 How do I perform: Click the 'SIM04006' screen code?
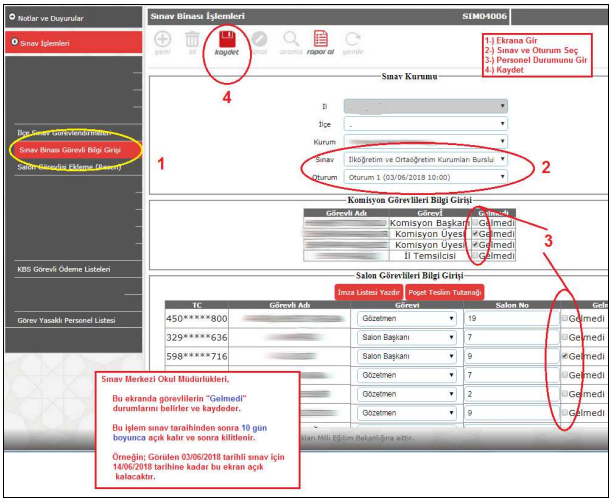484,16
